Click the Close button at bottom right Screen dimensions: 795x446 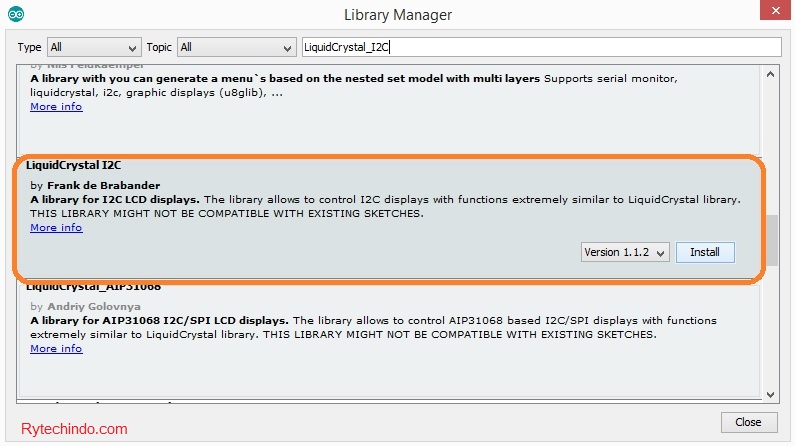click(748, 422)
